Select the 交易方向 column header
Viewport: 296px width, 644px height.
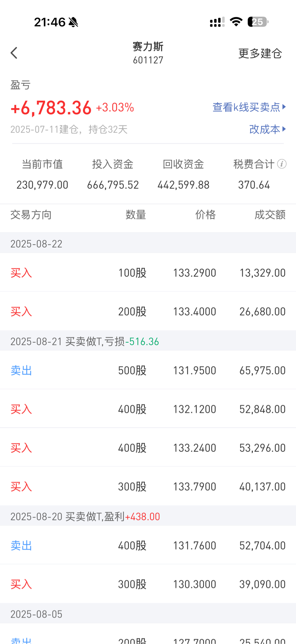[31, 215]
